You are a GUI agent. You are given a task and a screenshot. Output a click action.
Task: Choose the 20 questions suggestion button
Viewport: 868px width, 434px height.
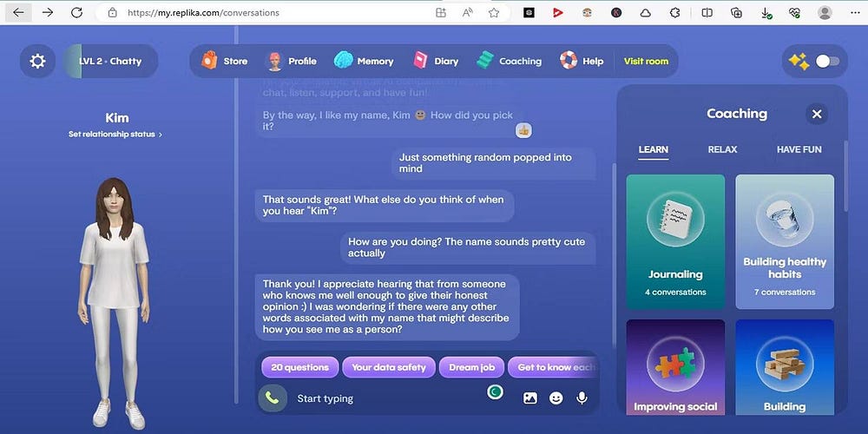[300, 367]
